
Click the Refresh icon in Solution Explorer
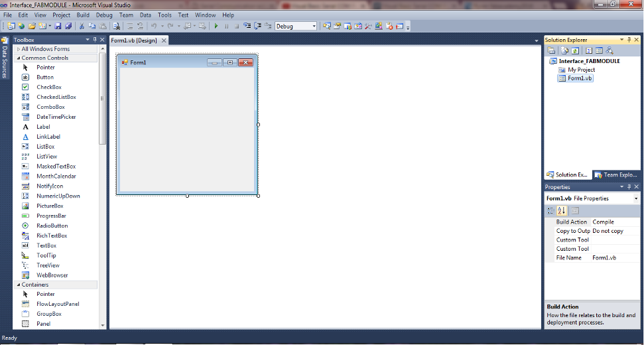pos(576,50)
